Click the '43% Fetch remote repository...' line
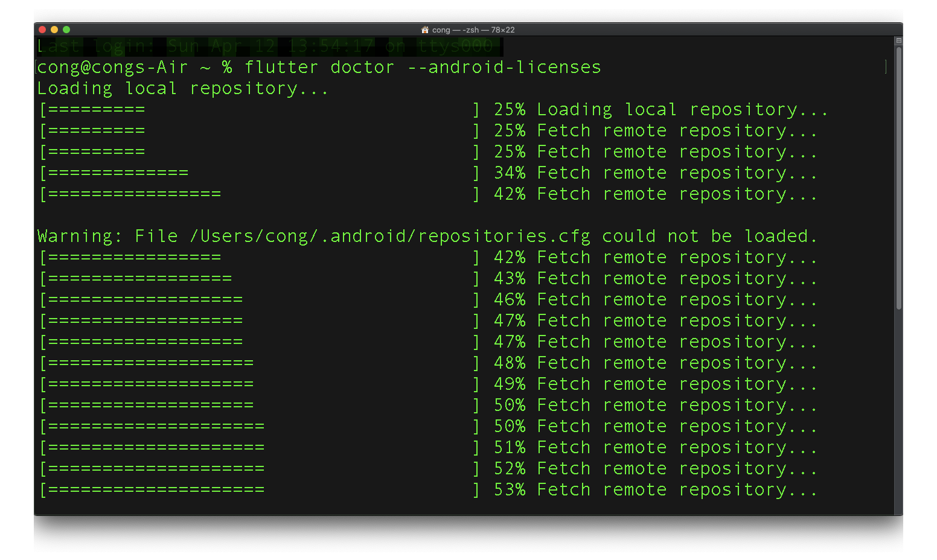 click(x=655, y=278)
